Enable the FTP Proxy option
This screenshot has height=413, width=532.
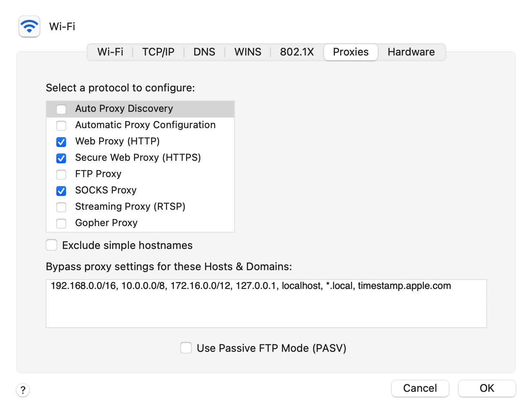[x=61, y=174]
